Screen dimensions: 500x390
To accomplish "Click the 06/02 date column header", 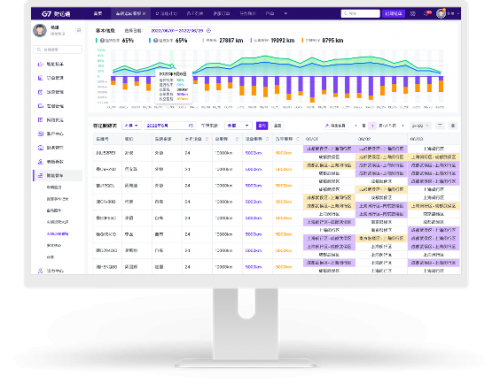I will coord(381,139).
